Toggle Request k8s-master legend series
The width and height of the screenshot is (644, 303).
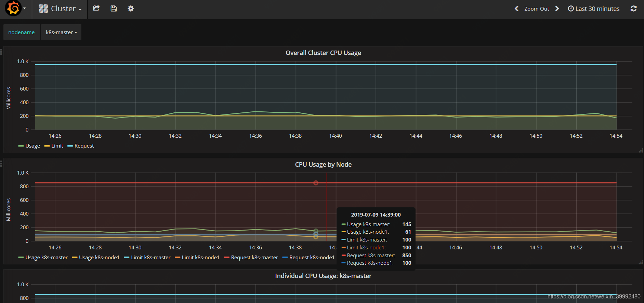click(254, 258)
